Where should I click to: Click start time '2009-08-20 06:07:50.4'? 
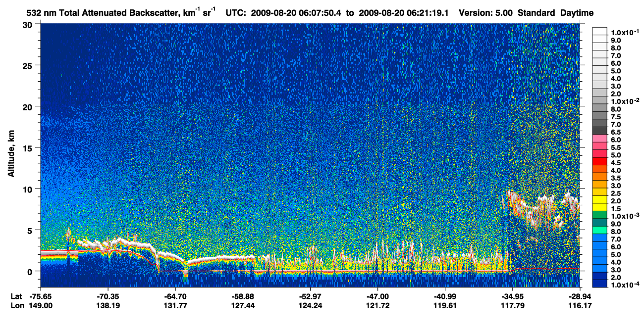point(296,12)
